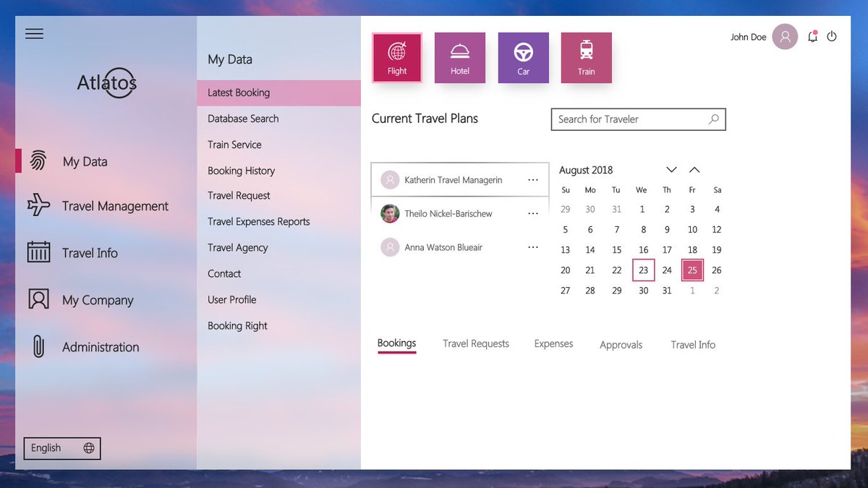Click the globe icon in language selector
The height and width of the screenshot is (488, 868).
point(89,448)
